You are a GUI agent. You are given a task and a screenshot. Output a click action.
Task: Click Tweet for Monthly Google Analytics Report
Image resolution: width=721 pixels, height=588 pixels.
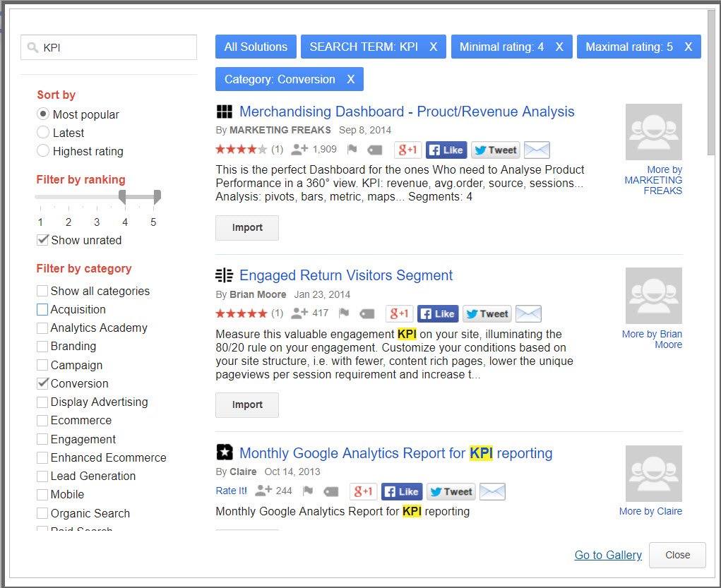tap(451, 491)
